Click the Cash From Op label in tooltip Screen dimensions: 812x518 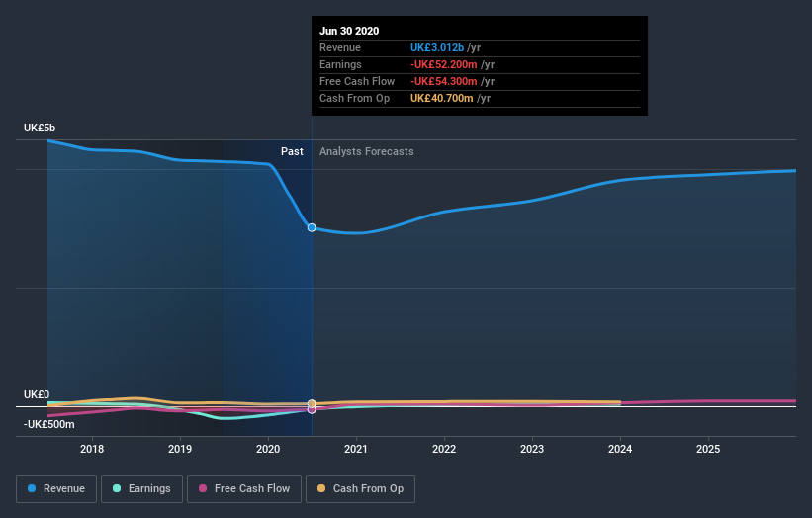(x=354, y=98)
